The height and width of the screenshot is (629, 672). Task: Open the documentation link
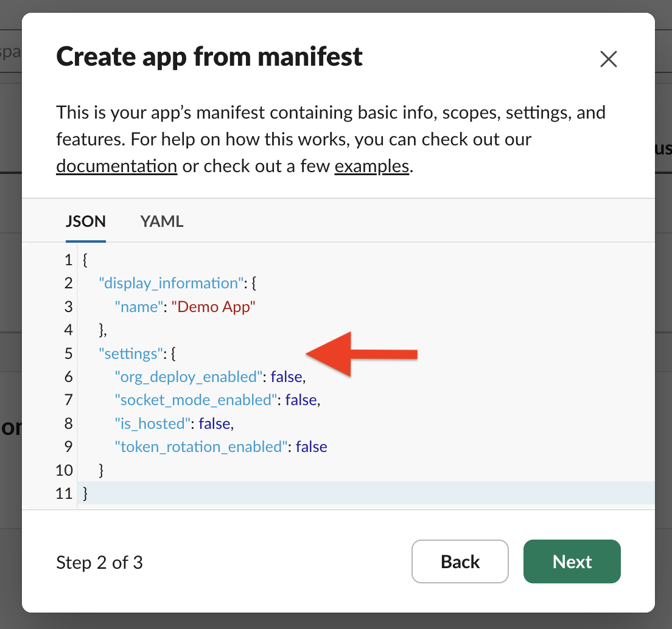click(116, 166)
